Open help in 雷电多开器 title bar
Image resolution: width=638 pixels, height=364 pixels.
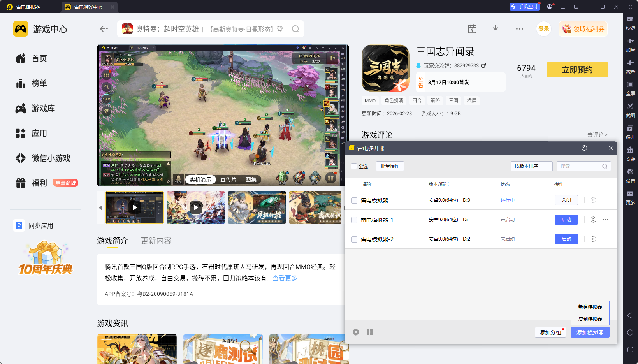tap(584, 148)
